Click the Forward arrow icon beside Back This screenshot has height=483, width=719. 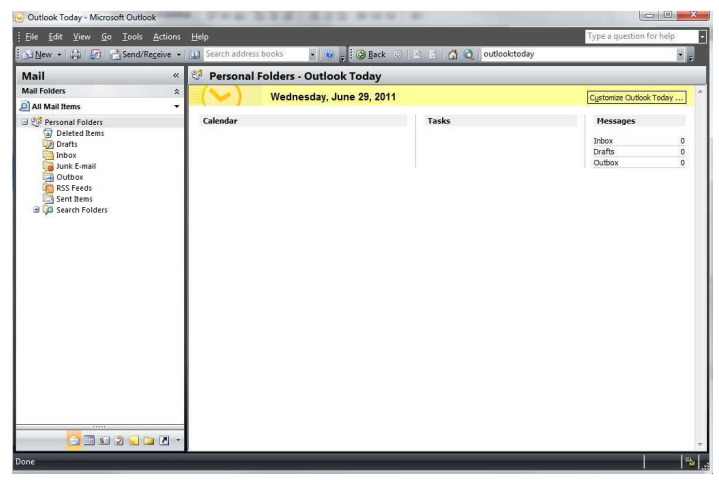pos(398,55)
